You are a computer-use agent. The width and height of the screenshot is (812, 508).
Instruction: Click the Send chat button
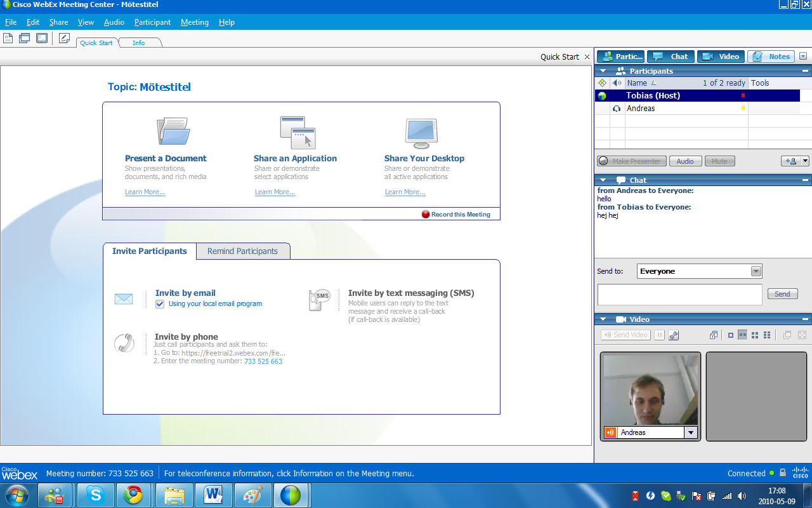click(782, 294)
